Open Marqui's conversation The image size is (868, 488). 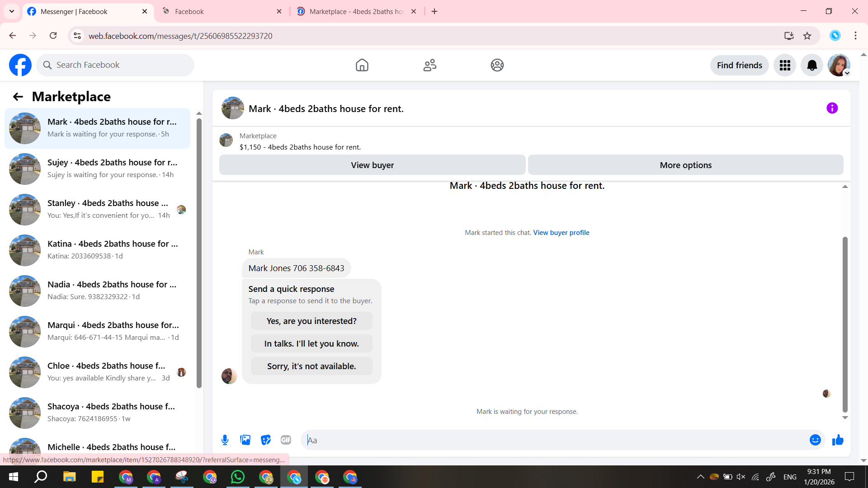pos(97,331)
